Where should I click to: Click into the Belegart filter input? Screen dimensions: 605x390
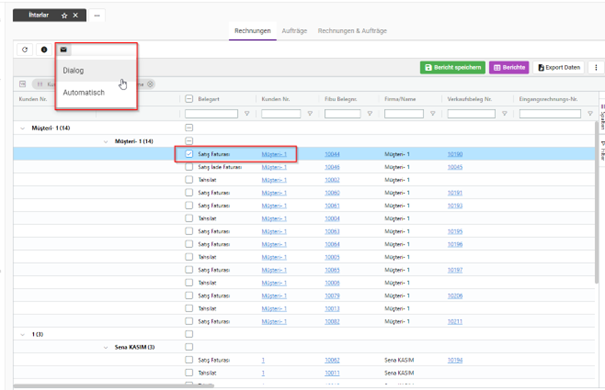[211, 113]
